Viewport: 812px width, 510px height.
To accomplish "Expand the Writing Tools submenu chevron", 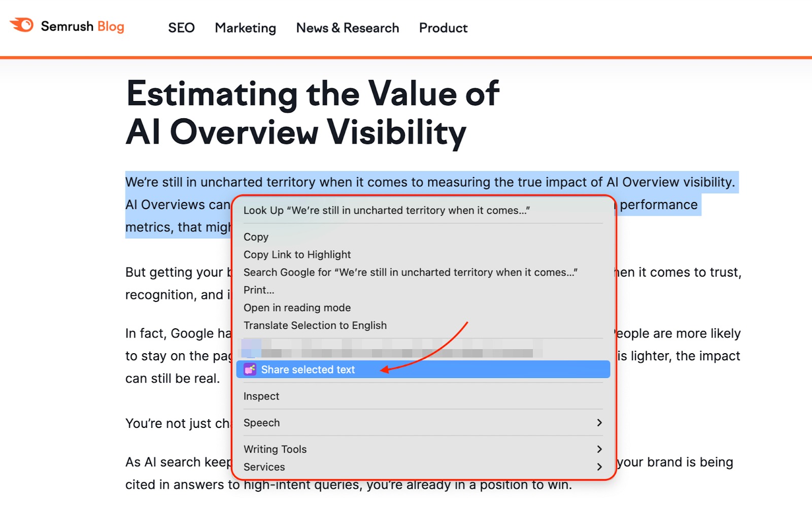I will click(599, 449).
